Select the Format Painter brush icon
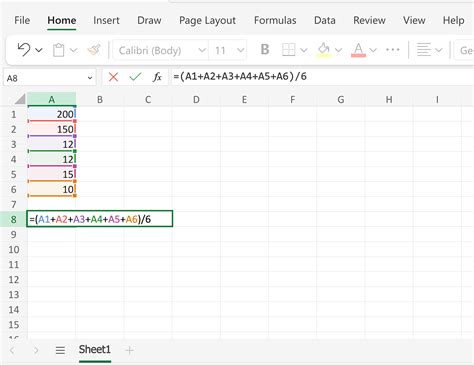Image resolution: width=474 pixels, height=365 pixels. (x=94, y=50)
